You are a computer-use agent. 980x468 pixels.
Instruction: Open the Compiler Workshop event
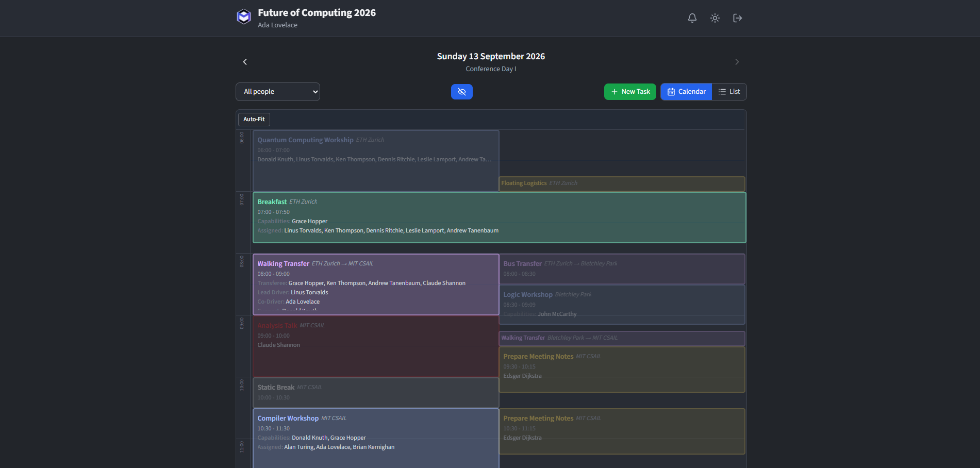(376, 438)
